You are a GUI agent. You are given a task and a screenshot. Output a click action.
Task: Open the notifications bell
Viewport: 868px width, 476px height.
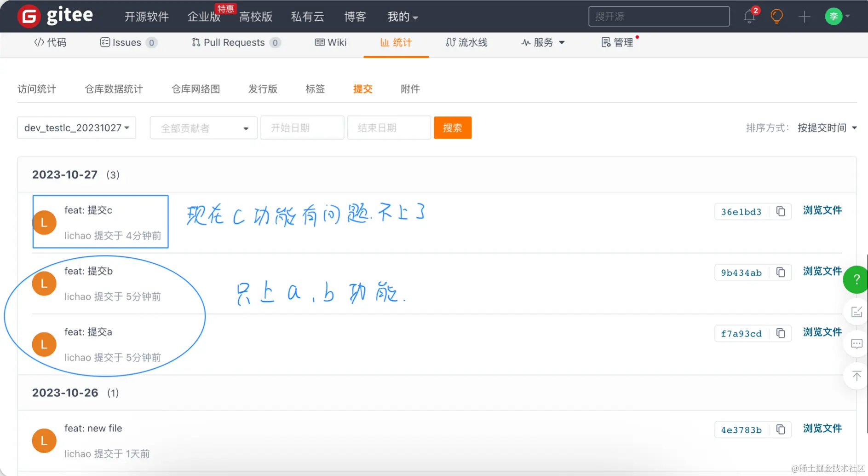pos(749,17)
